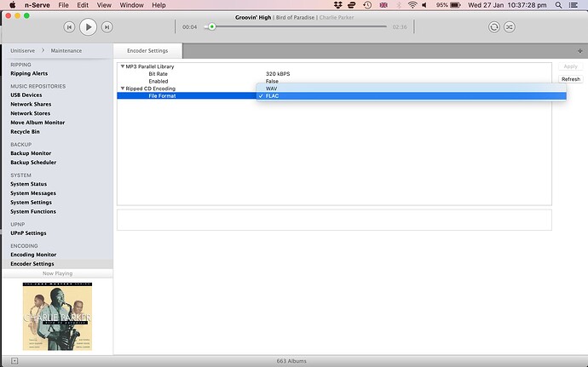
Task: Click the Refresh button
Action: (570, 79)
